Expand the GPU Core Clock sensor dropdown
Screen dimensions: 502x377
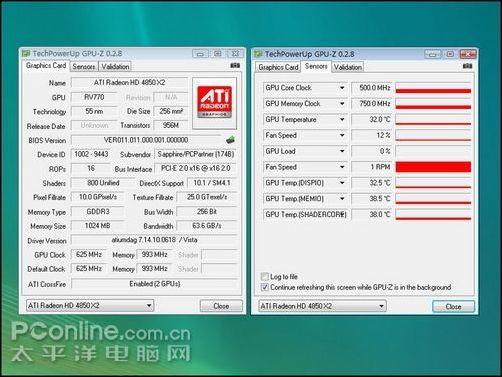342,88
